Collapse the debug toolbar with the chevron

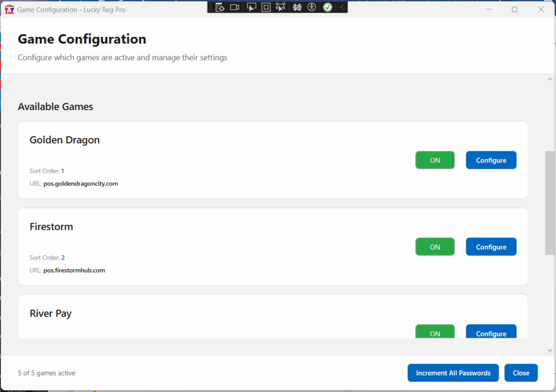coord(342,7)
